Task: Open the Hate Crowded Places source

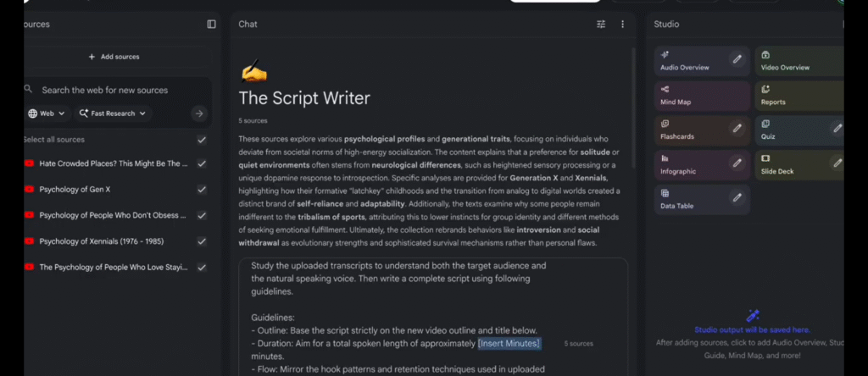Action: point(113,163)
